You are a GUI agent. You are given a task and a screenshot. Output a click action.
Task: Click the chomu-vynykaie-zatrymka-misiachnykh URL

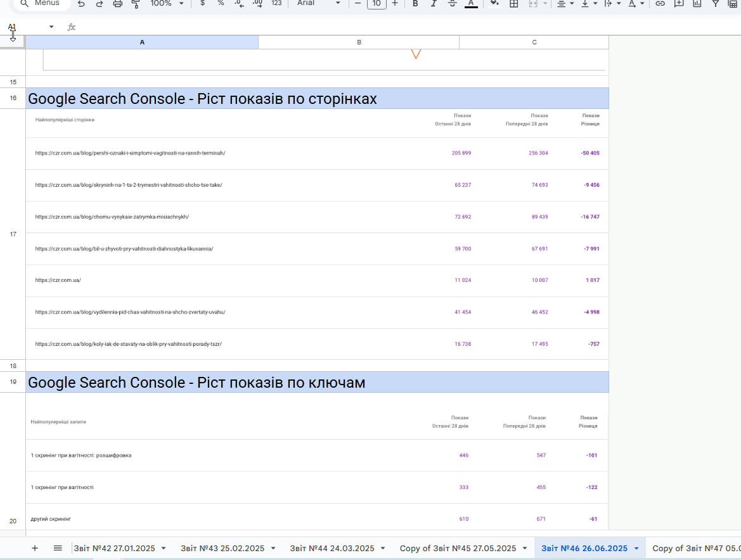tap(112, 217)
